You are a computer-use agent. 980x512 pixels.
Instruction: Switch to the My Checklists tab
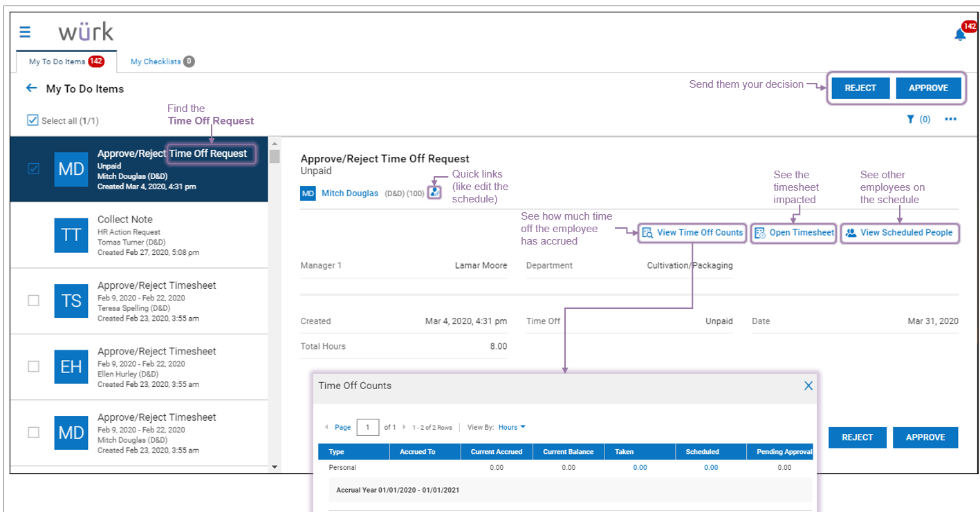click(x=163, y=61)
